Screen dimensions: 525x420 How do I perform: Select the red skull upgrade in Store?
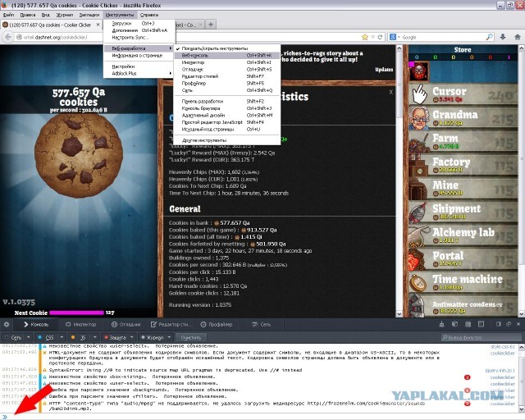[419, 71]
